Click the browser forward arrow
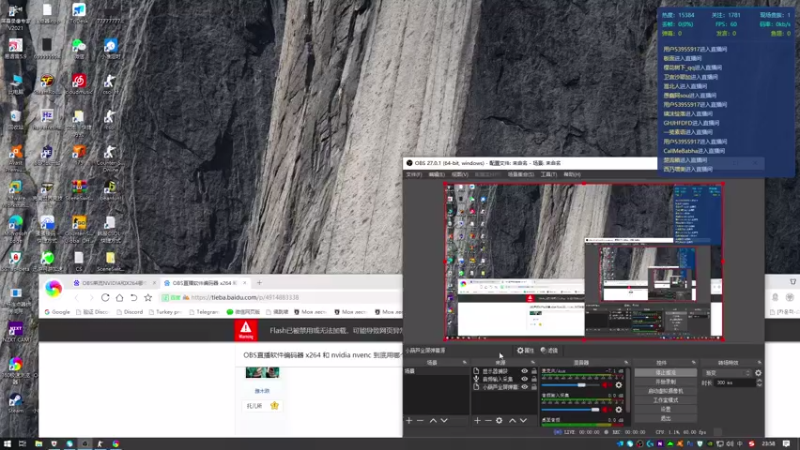The height and width of the screenshot is (450, 800). coord(91,297)
